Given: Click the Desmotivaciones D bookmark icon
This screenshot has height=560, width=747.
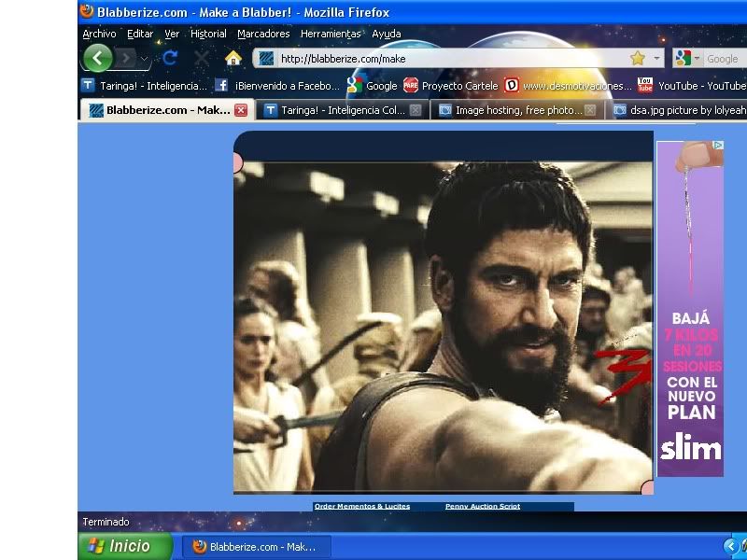Looking at the screenshot, I should coord(511,85).
